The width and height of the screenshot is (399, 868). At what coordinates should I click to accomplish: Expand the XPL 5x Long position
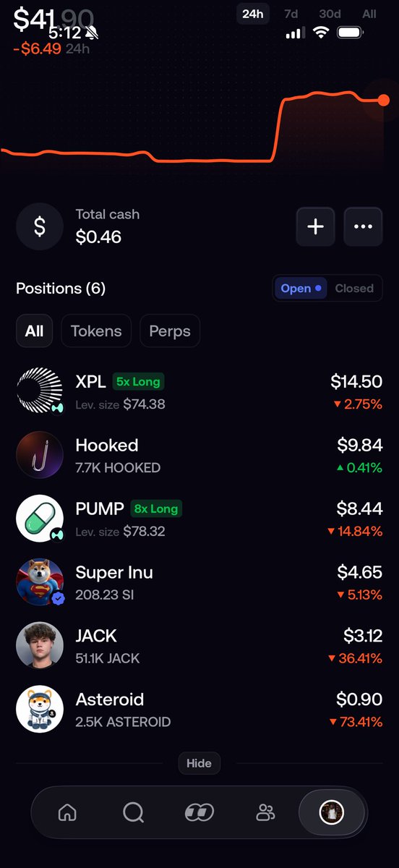pyautogui.click(x=199, y=392)
